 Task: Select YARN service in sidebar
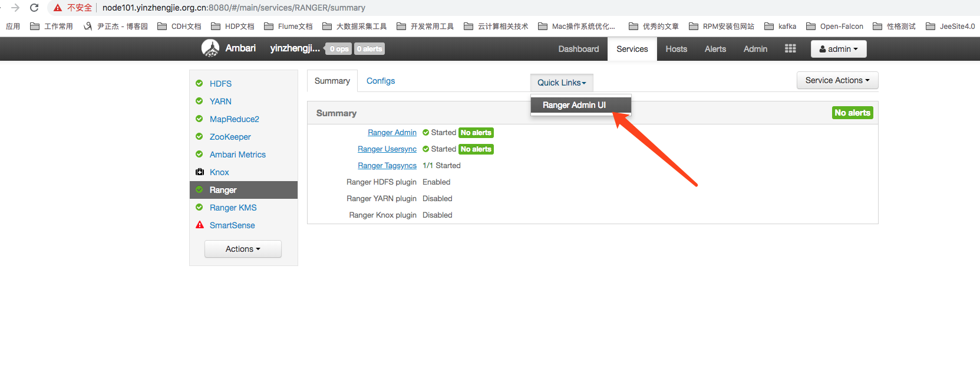[220, 101]
